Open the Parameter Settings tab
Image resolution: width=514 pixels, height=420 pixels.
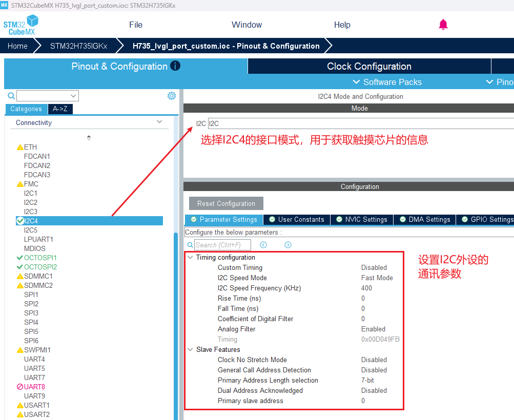(224, 220)
